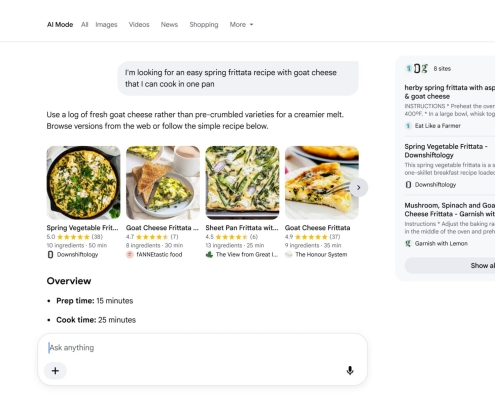Screen dimensions: 495x400
Task: Switch to the Shopping tab
Action: click(x=204, y=25)
